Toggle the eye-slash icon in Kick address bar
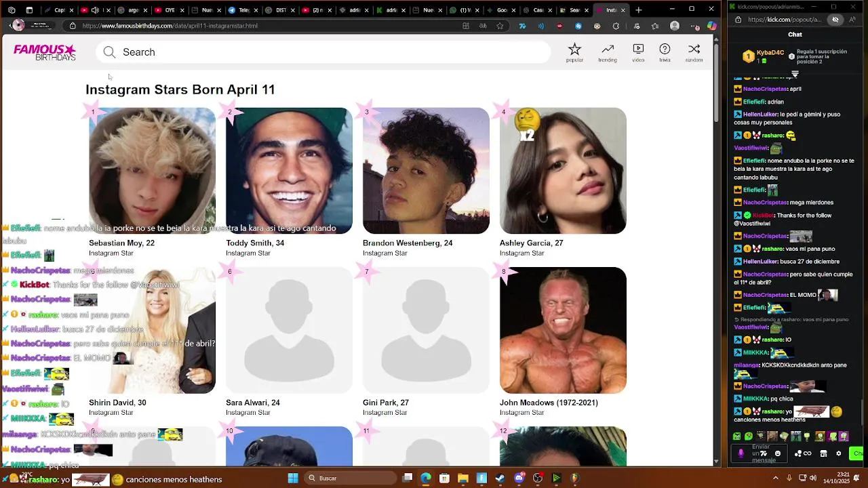This screenshot has width=868, height=488. [835, 20]
